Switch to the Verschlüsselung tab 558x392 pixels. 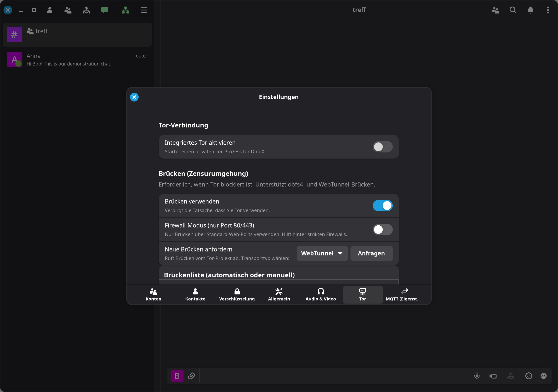click(237, 295)
